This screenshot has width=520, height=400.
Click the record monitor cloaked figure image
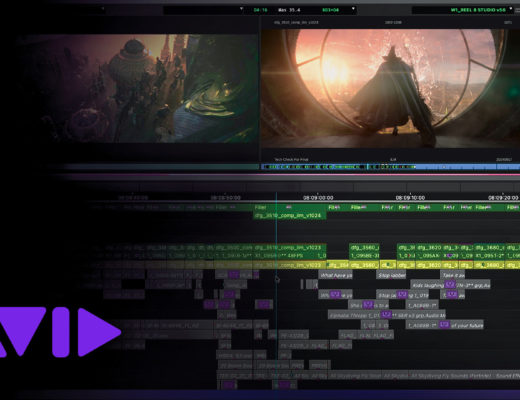pos(390,88)
